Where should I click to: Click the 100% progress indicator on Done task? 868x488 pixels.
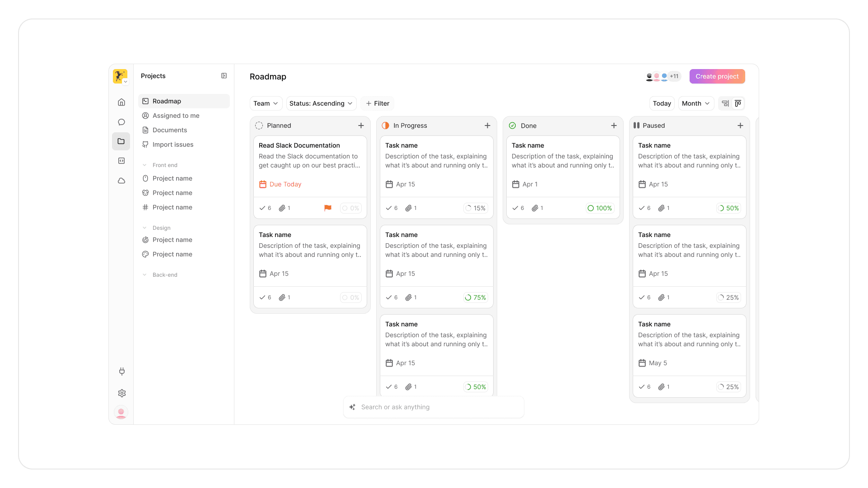[600, 208]
